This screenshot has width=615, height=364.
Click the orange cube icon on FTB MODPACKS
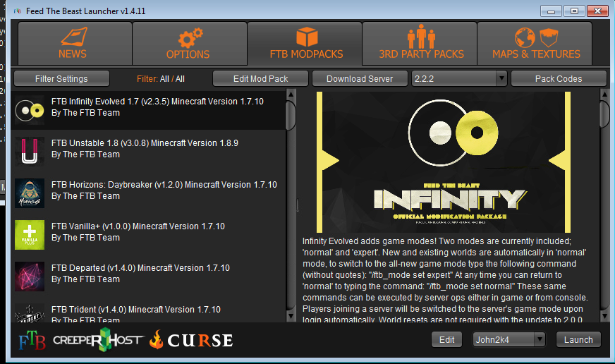[x=307, y=37]
